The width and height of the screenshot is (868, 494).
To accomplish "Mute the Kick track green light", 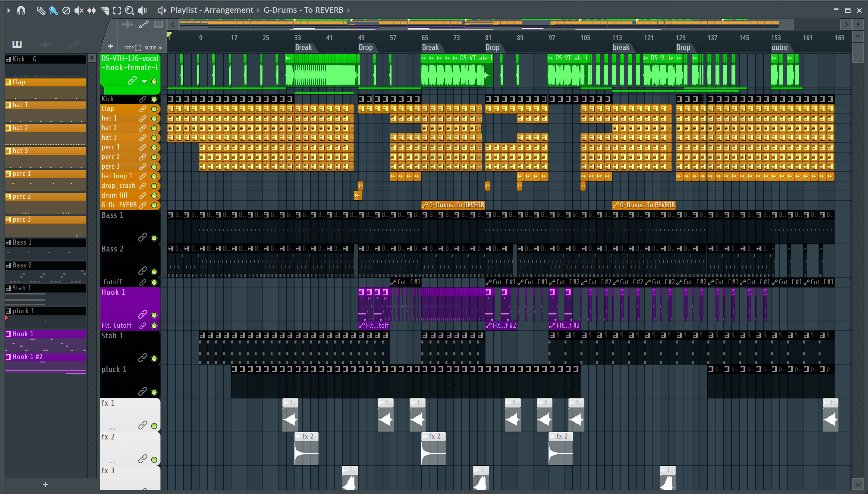I will click(x=154, y=99).
